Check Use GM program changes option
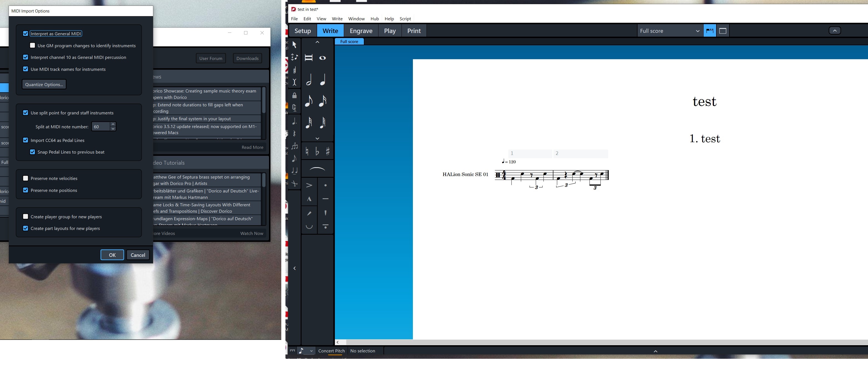The height and width of the screenshot is (366, 868). coord(33,46)
